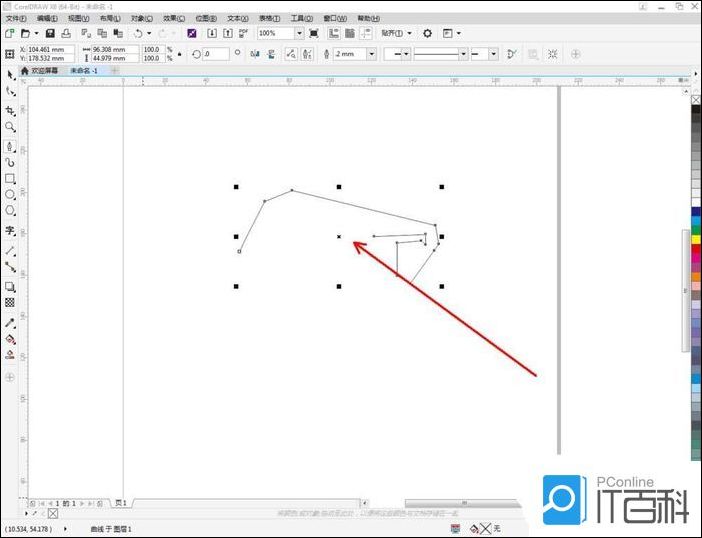Select the Rectangle tool
The image size is (702, 538).
click(10, 179)
